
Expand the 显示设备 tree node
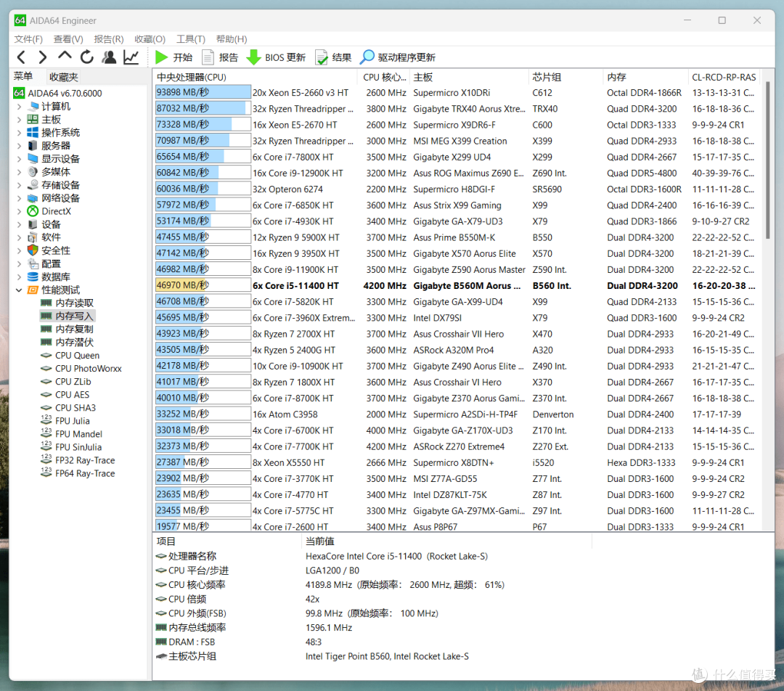point(19,159)
